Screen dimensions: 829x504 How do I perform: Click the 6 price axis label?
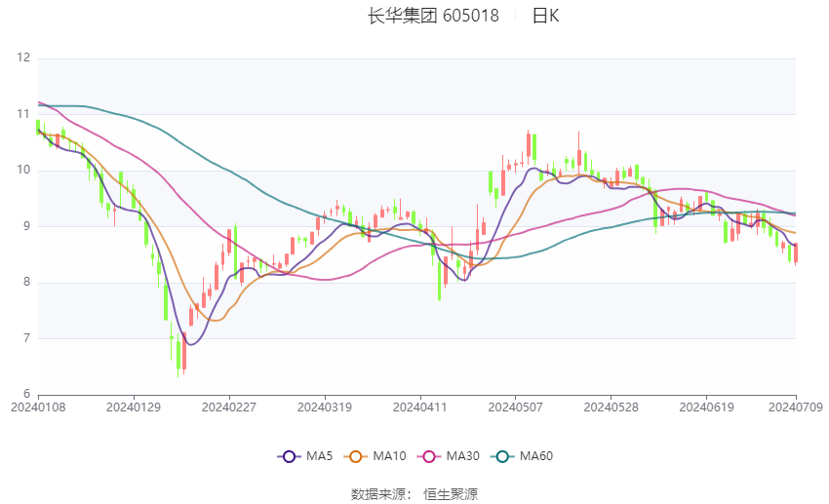(x=26, y=394)
